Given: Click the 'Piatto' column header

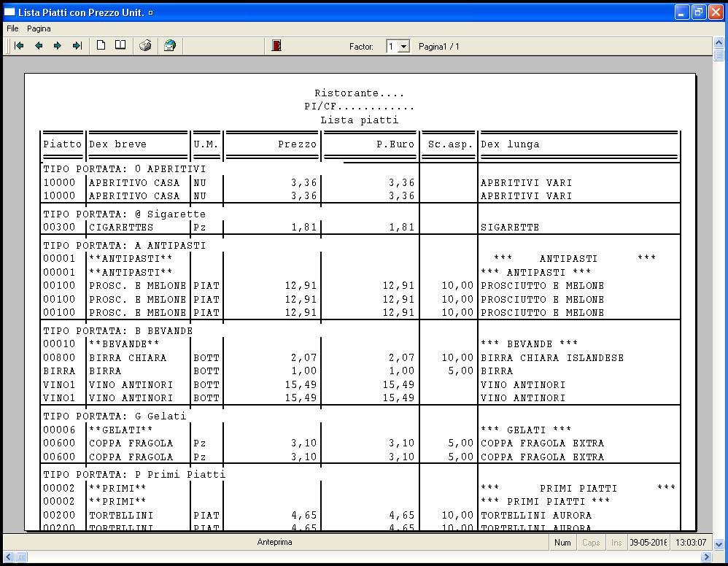Looking at the screenshot, I should (62, 144).
